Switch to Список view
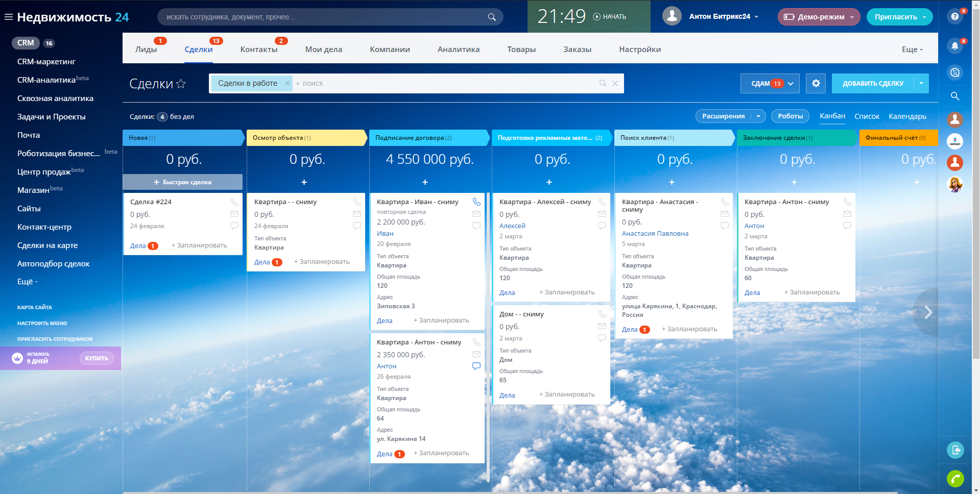980x494 pixels. click(x=867, y=116)
